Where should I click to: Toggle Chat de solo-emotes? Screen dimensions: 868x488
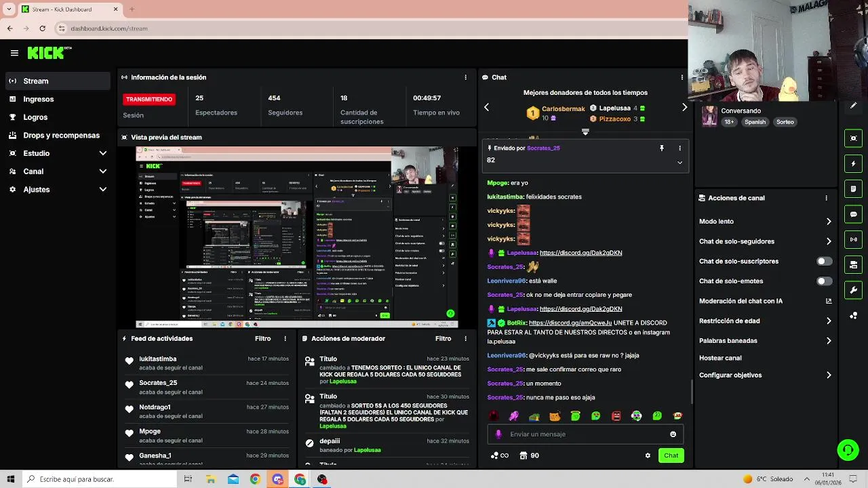pos(824,281)
